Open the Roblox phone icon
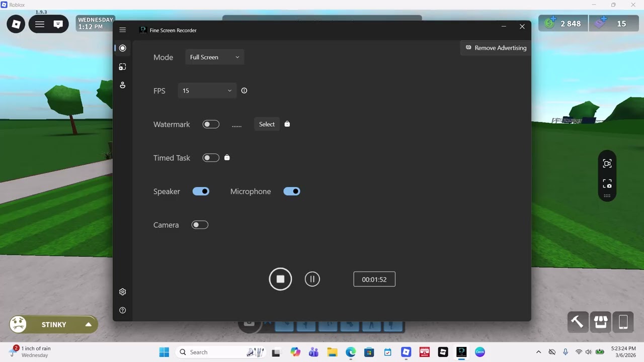This screenshot has height=362, width=644. point(623,322)
